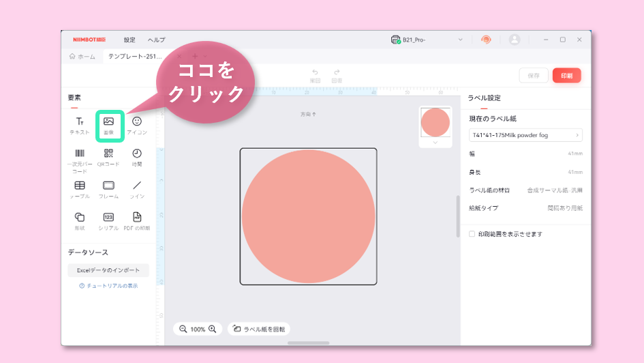Viewport: 644px width, 363px height.
Task: Switch to the テンプレート-251 tab
Action: [135, 57]
